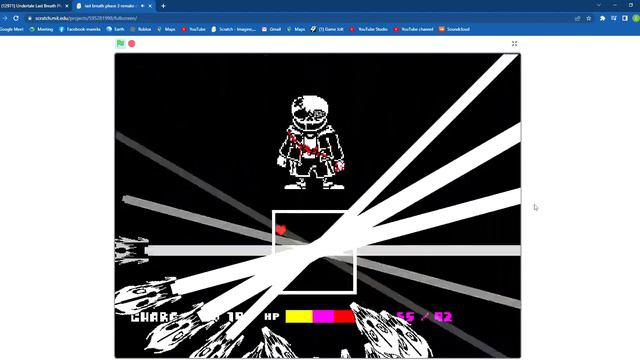Exit full screen mode using the collapse icon
640x360 pixels.
[514, 44]
